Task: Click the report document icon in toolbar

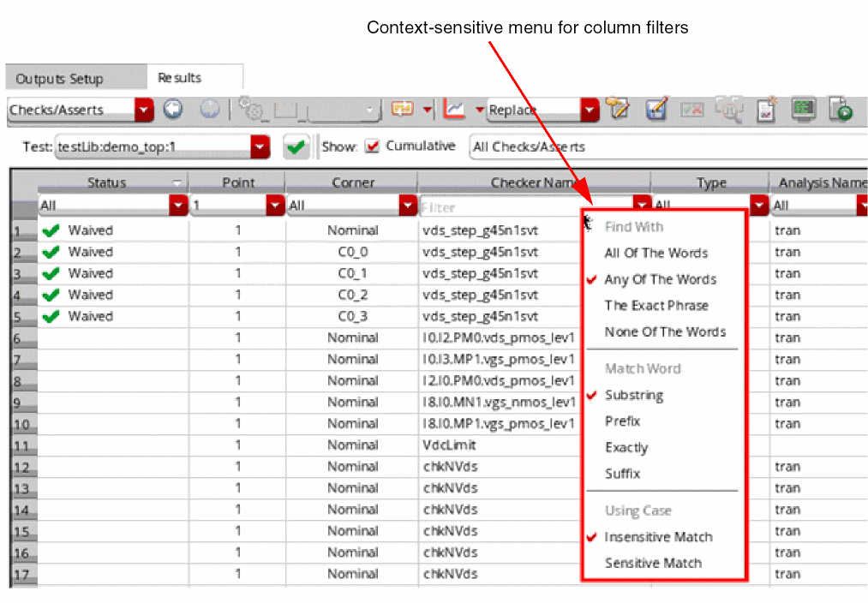Action: [x=766, y=110]
